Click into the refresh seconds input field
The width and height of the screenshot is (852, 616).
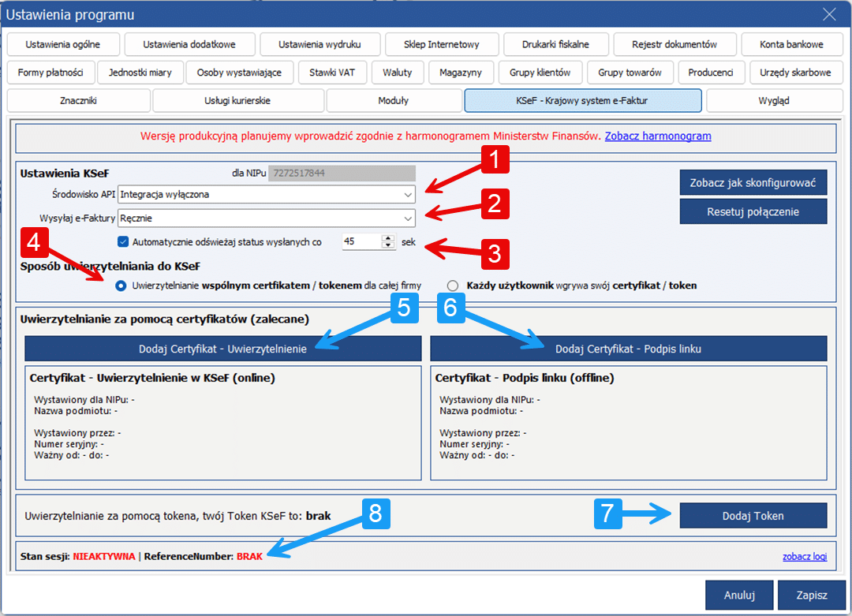tap(361, 242)
